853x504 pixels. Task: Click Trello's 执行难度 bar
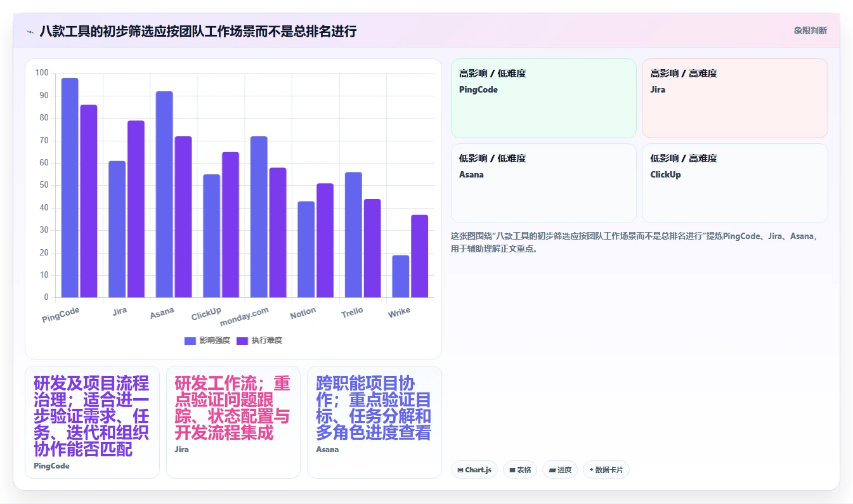[x=372, y=248]
